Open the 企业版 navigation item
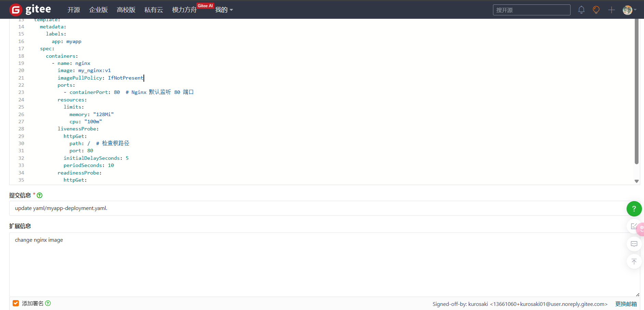644x310 pixels. click(98, 10)
